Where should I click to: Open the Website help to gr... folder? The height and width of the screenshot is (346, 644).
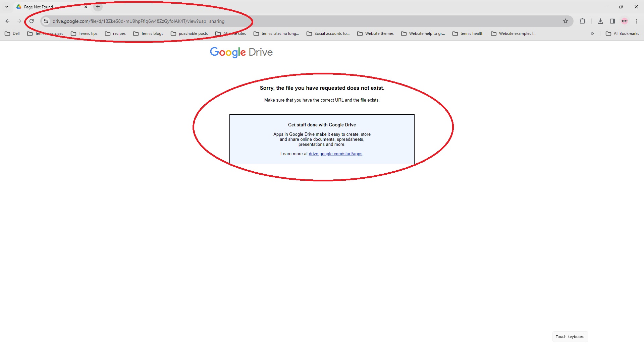coord(423,34)
